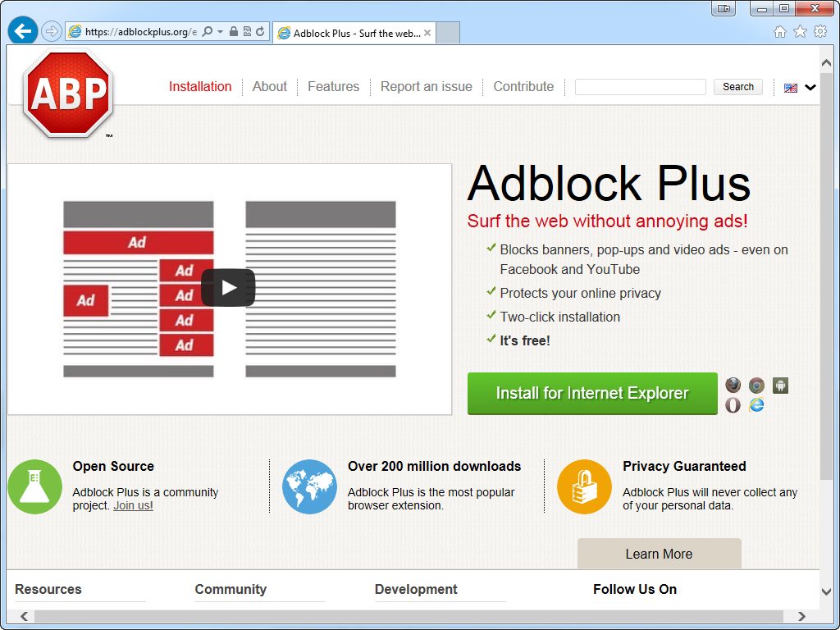Go to Report an issue page
840x630 pixels.
tap(426, 87)
